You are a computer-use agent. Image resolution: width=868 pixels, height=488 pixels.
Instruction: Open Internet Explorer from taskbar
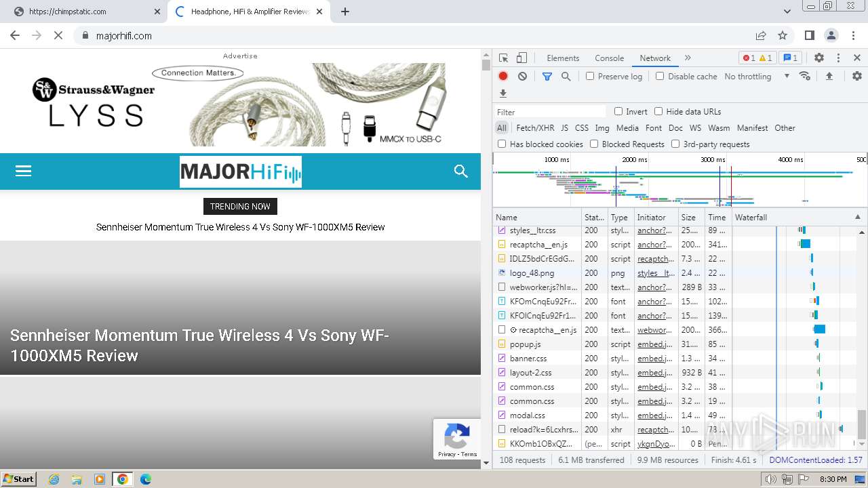click(x=54, y=479)
